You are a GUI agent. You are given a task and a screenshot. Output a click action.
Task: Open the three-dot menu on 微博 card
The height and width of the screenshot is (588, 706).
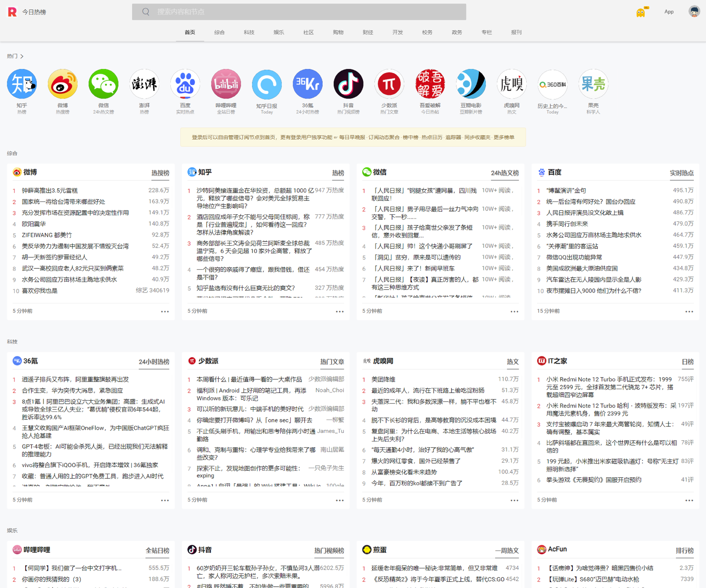[x=165, y=312]
